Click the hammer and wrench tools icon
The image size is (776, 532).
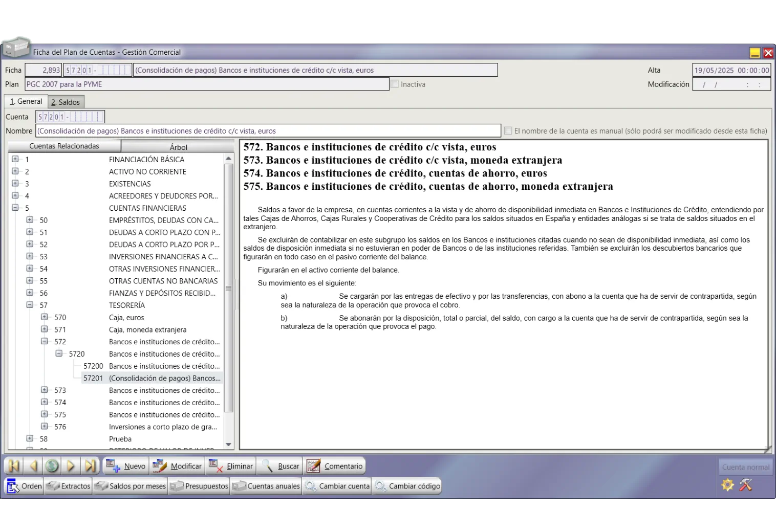(x=746, y=484)
